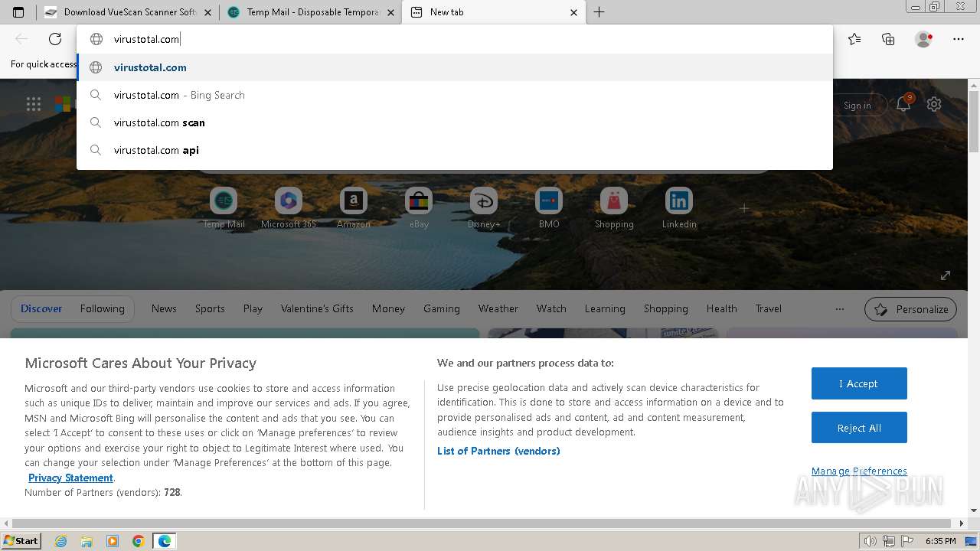The image size is (980, 551).
Task: Expand more feed categories ellipsis
Action: [840, 309]
